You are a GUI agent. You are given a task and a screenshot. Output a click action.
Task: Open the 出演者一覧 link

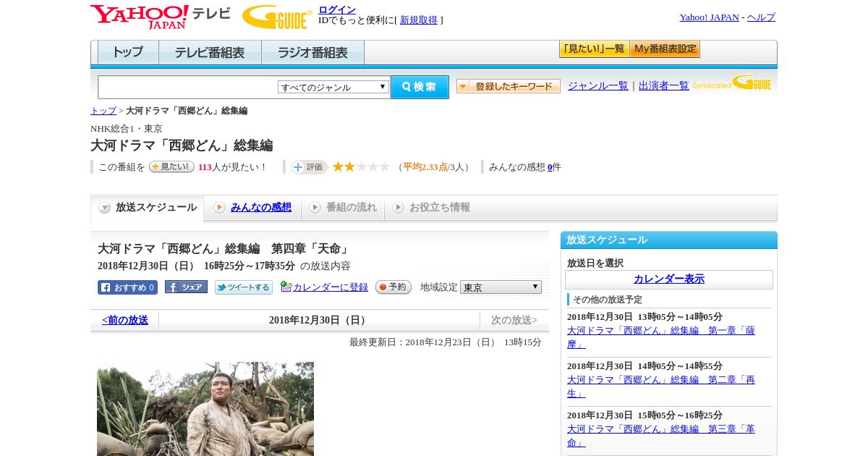(664, 86)
